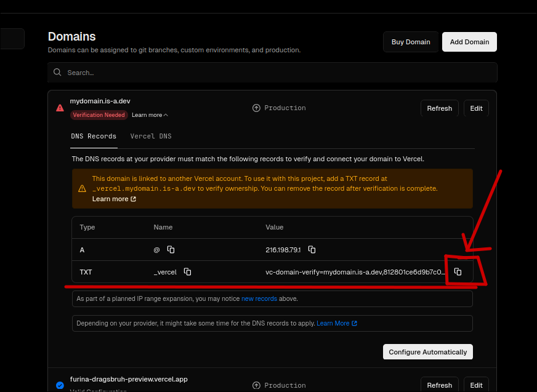537x392 pixels.
Task: Click the orange alert triangle in the warning banner
Action: point(82,188)
